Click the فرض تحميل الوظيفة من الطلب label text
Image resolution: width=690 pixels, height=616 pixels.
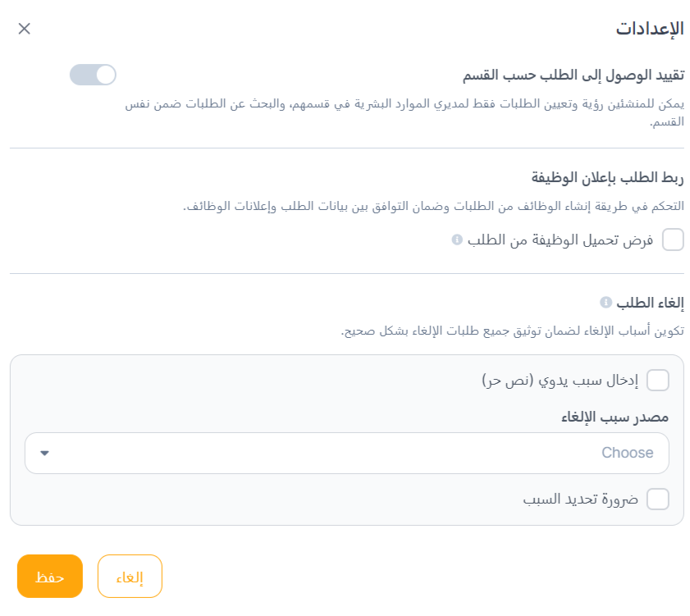point(561,240)
